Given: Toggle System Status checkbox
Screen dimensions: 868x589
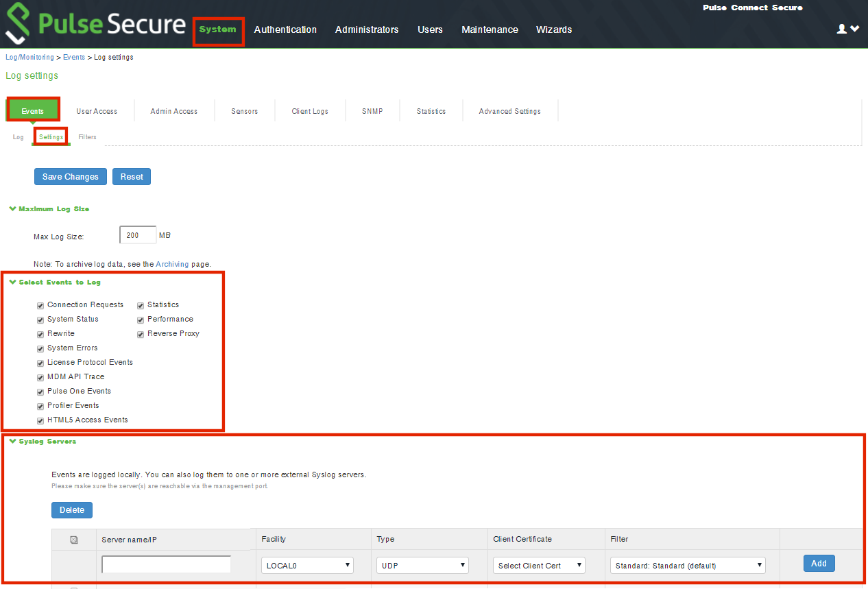Looking at the screenshot, I should coord(40,320).
